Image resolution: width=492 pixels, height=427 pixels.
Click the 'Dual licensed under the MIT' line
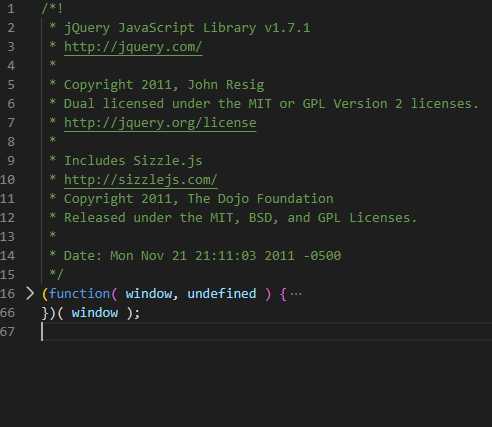pyautogui.click(x=271, y=104)
